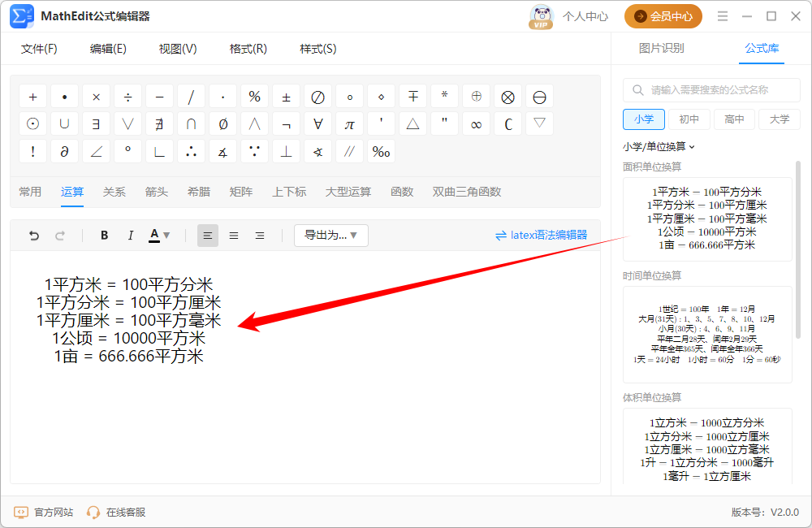The image size is (812, 528).
Task: Open the 编辑(E) menu
Action: coord(108,49)
